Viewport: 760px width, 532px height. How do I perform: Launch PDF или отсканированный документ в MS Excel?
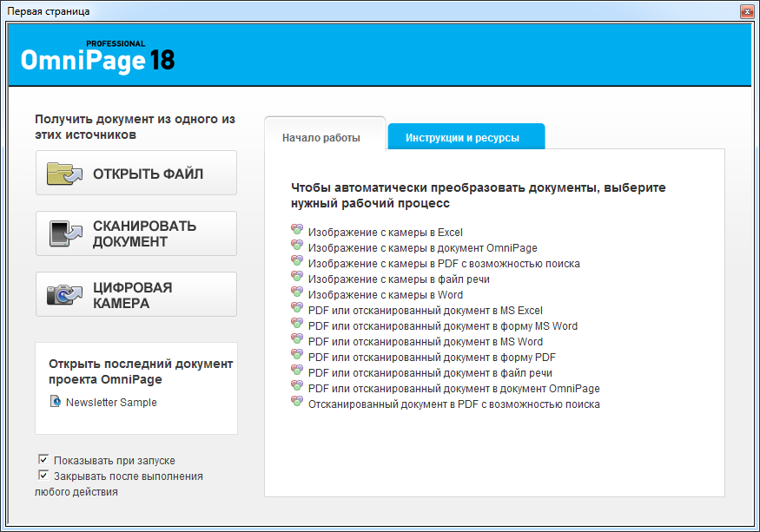[425, 310]
